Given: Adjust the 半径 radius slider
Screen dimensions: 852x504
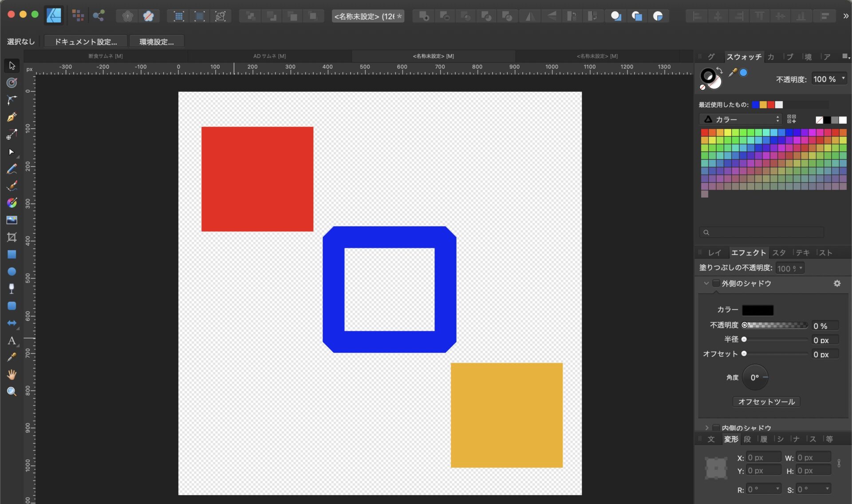Looking at the screenshot, I should tap(776, 339).
